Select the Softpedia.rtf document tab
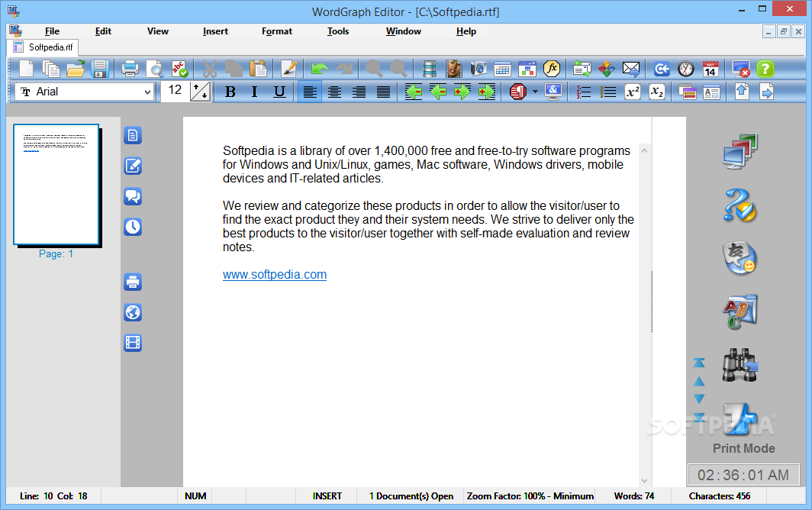 click(x=44, y=47)
